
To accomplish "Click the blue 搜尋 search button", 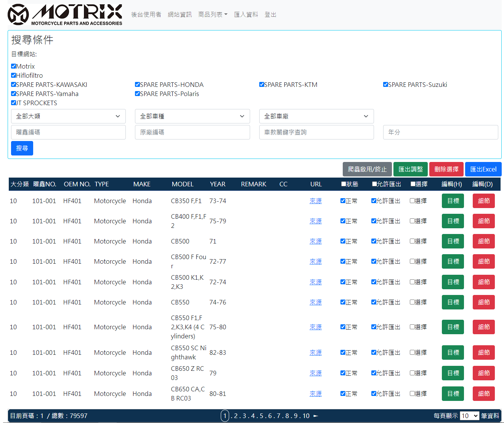I will tap(22, 148).
